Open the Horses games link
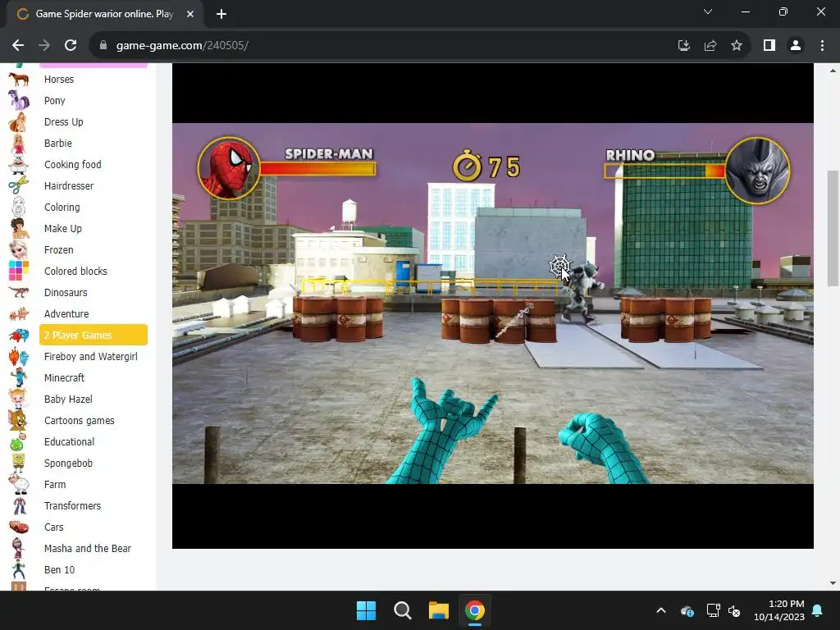The width and height of the screenshot is (840, 630). tap(59, 80)
